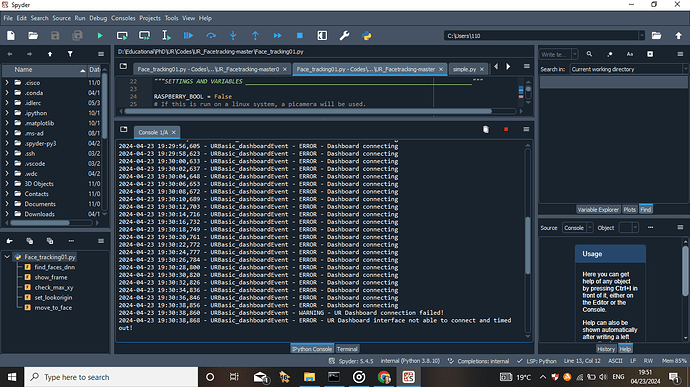Open PYTHONPATH manager python icon
Viewport: 690px width, 387px height.
[367, 36]
